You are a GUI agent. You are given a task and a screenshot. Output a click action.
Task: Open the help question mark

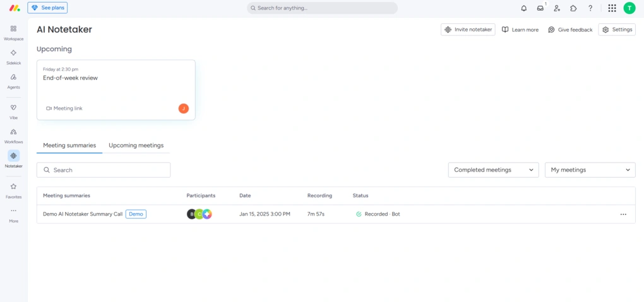(590, 8)
